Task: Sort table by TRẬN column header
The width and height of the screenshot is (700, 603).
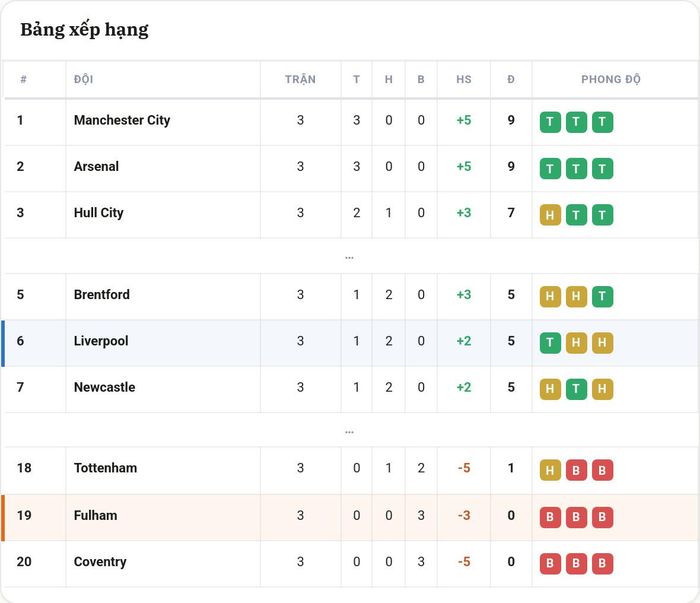Action: (x=300, y=79)
